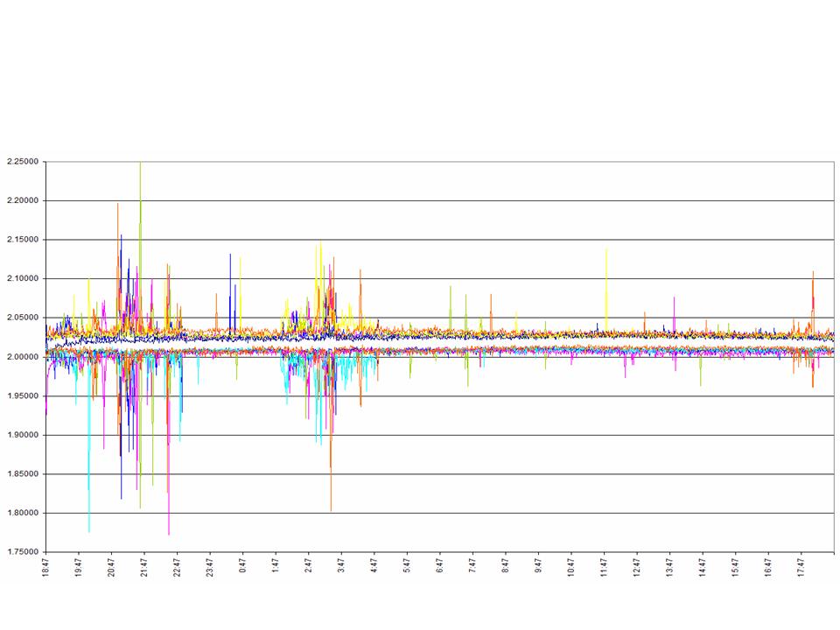The width and height of the screenshot is (840, 630).
Task: Click the 17:47 time axis label
Action: point(801,567)
